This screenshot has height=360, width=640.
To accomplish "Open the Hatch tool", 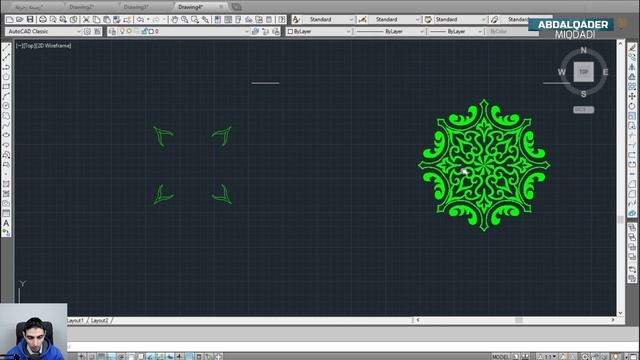I will [6, 184].
